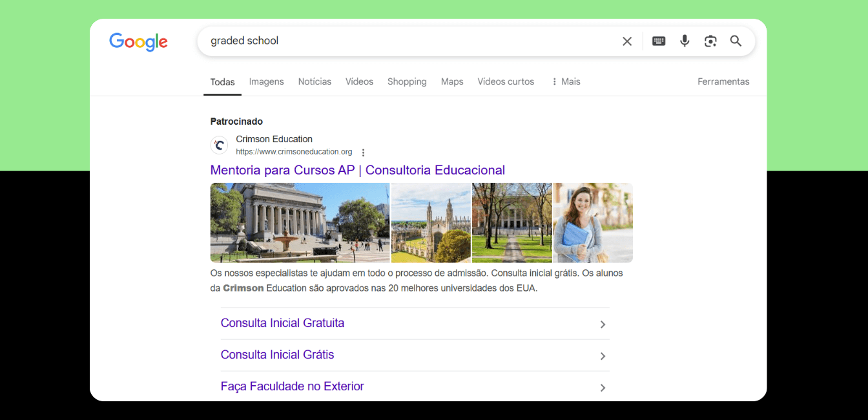
Task: Click inside the graded school search field
Action: (x=400, y=41)
